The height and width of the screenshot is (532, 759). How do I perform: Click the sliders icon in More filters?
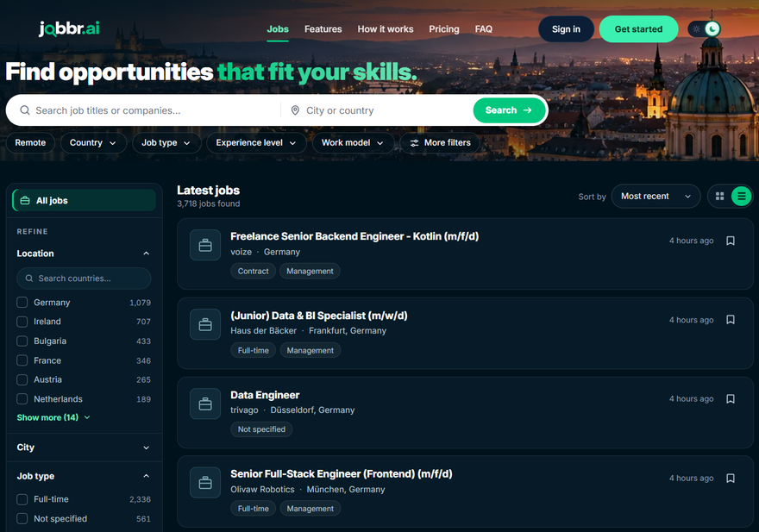point(414,143)
